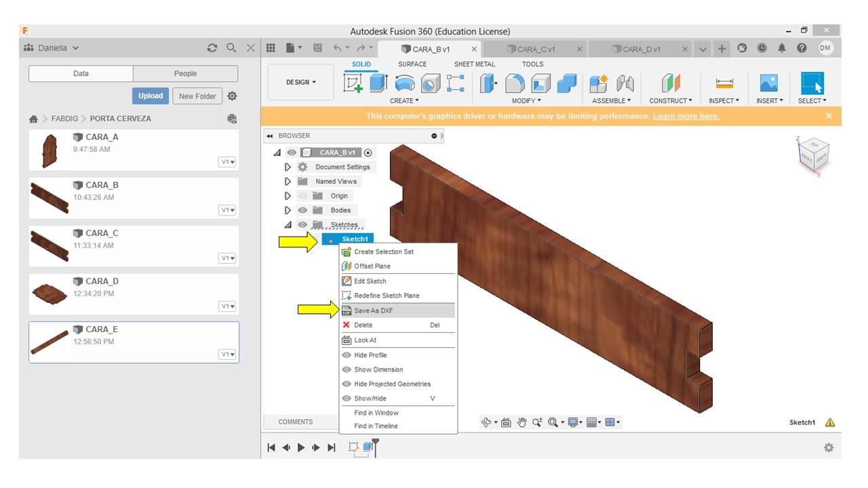868x488 pixels.
Task: Open the DESIGN workspace dropdown
Action: [x=301, y=83]
